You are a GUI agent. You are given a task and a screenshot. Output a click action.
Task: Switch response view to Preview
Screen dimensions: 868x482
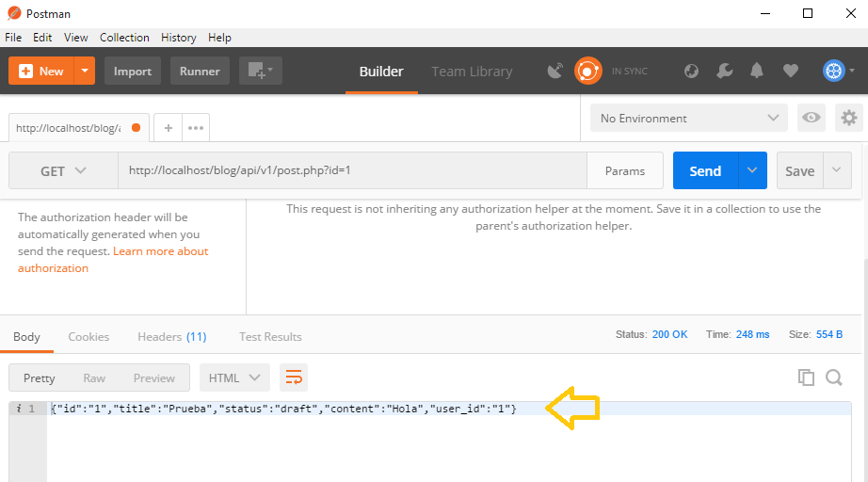click(x=153, y=378)
